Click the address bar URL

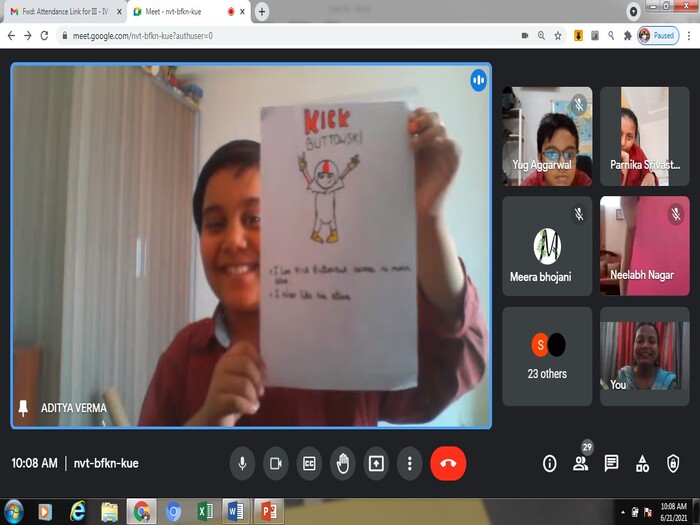143,36
